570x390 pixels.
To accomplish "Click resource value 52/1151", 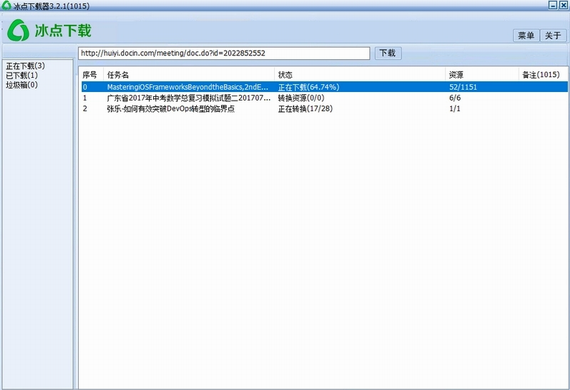I will (x=463, y=87).
